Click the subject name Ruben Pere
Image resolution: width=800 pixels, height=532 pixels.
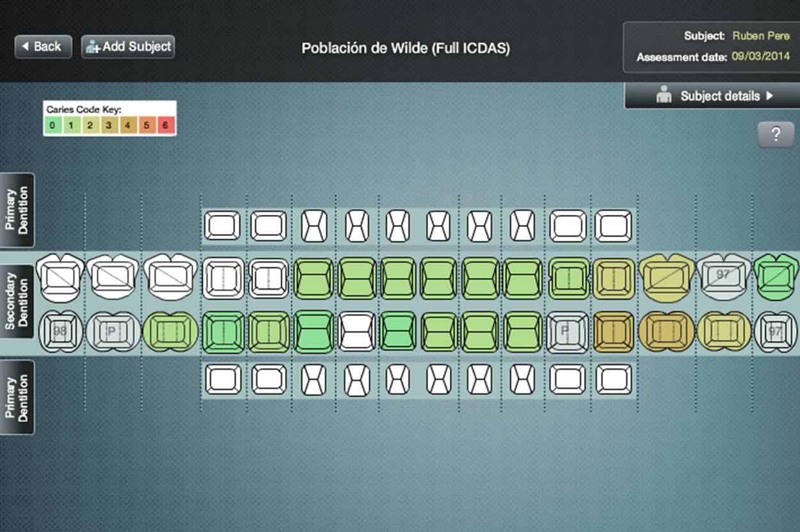pos(761,36)
